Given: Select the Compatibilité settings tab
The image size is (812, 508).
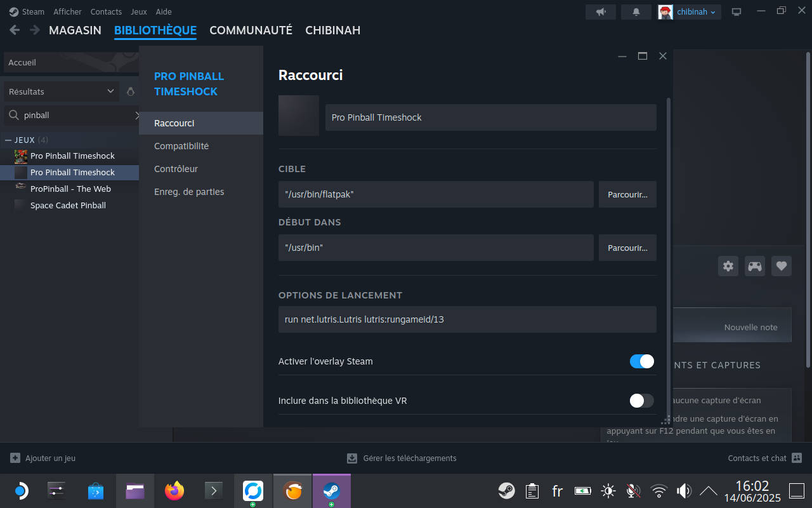Looking at the screenshot, I should [201, 146].
